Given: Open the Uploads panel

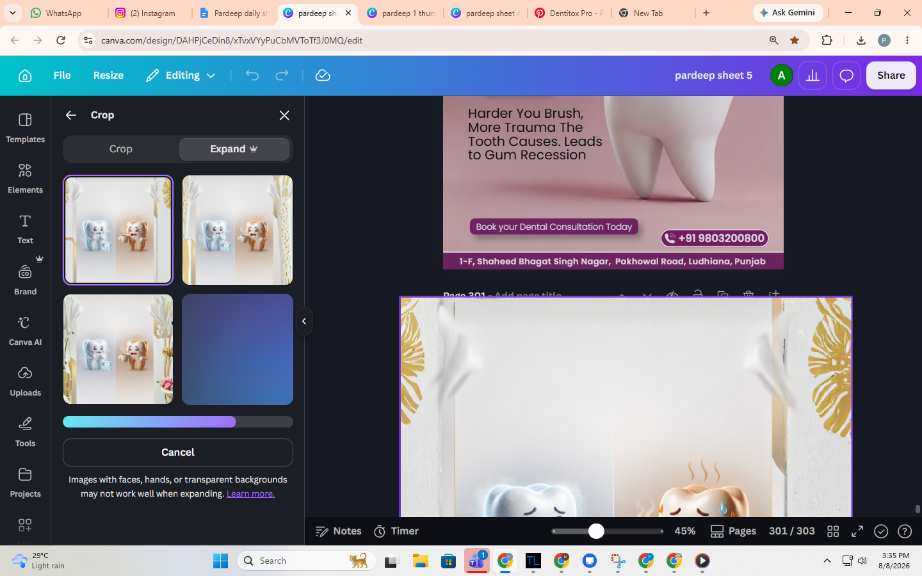Looking at the screenshot, I should pyautogui.click(x=25, y=381).
